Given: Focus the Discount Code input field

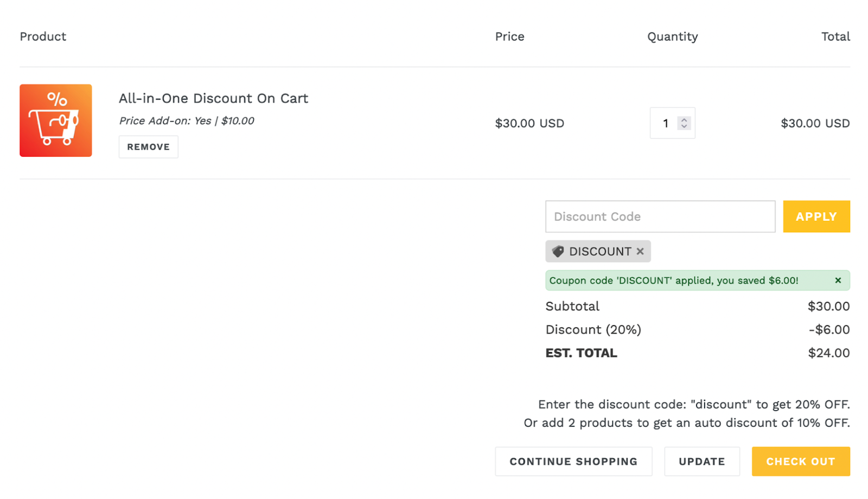Looking at the screenshot, I should (660, 216).
